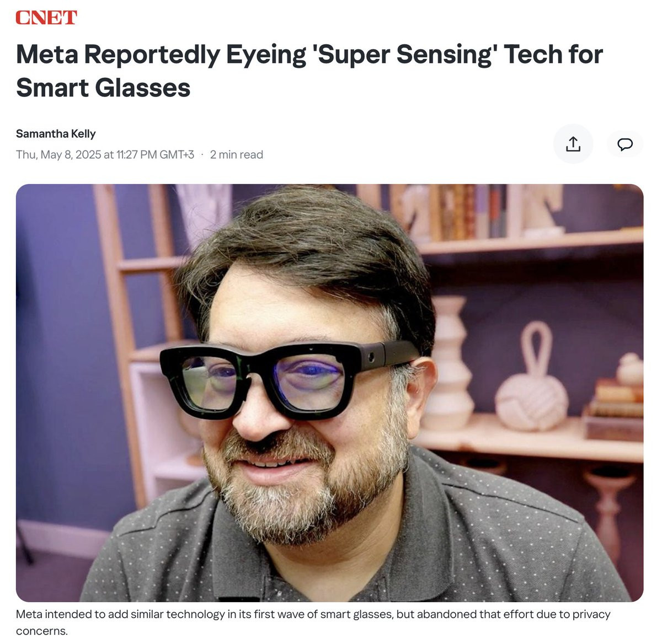This screenshot has height=644, width=662.
Task: Click the words 'Smart Glasses' in the headline
Action: pos(103,88)
